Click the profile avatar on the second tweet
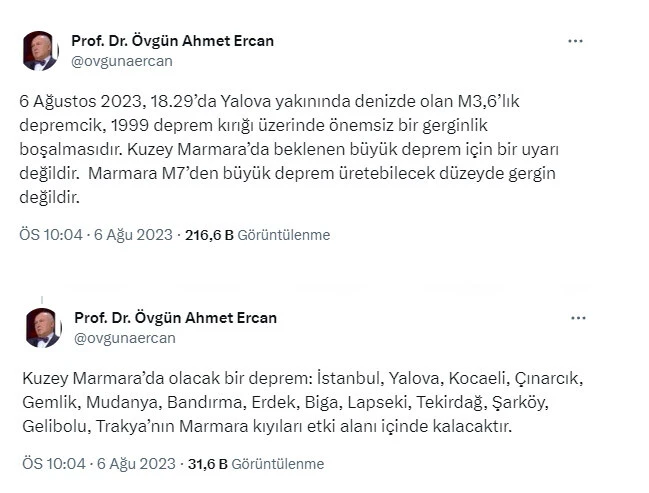The width and height of the screenshot is (649, 493). point(43,327)
